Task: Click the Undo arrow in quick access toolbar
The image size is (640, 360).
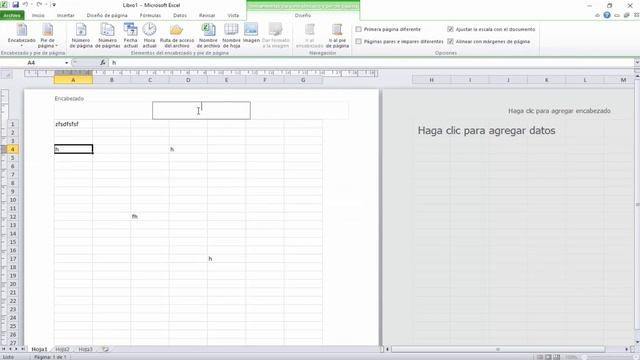Action: tap(25, 5)
